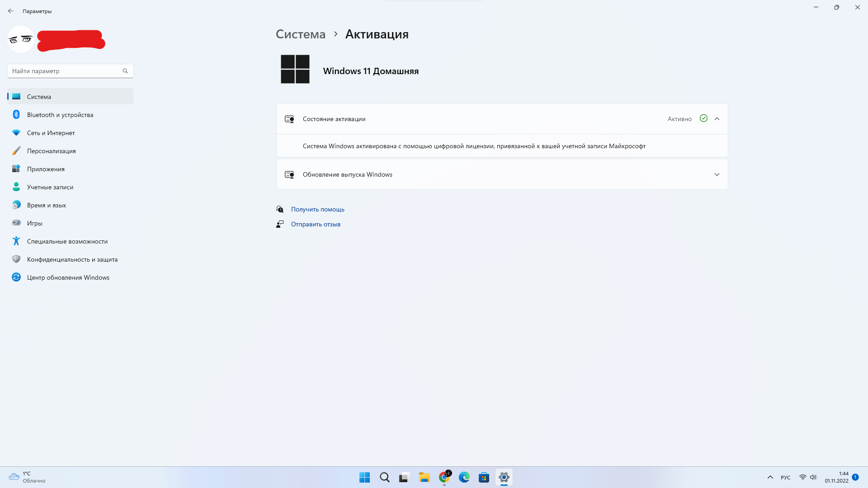868x488 pixels.
Task: Click the feedback person icon
Action: pyautogui.click(x=280, y=224)
